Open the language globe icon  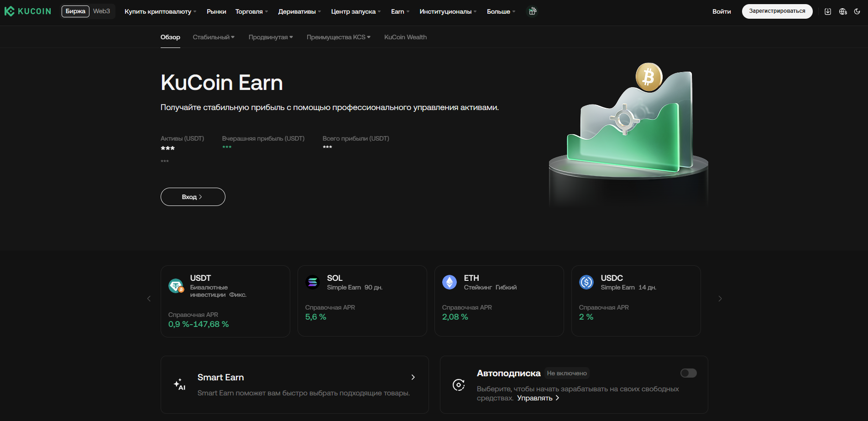(x=843, y=11)
